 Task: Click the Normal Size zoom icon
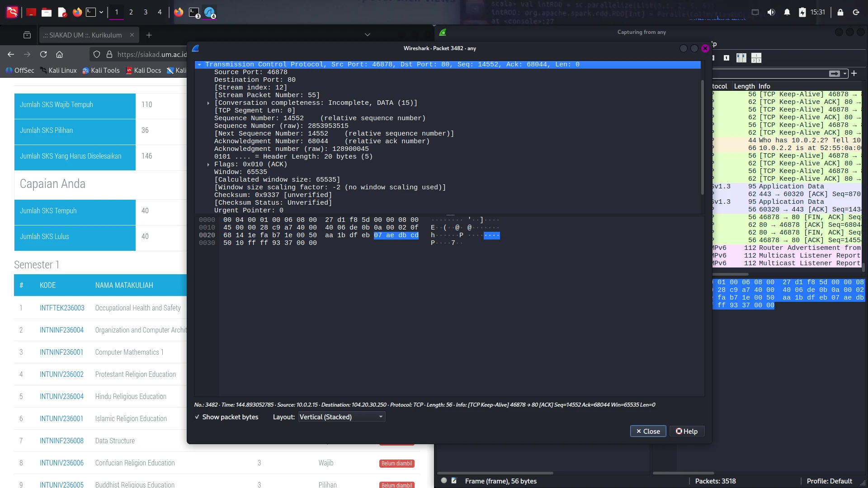click(x=726, y=58)
